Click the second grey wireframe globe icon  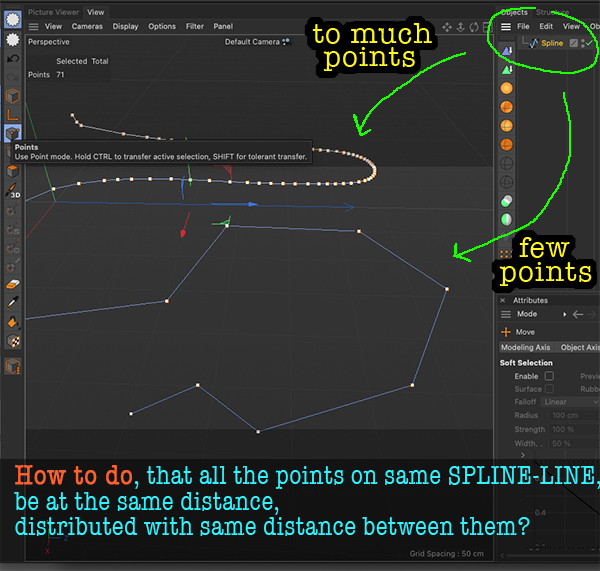507,182
